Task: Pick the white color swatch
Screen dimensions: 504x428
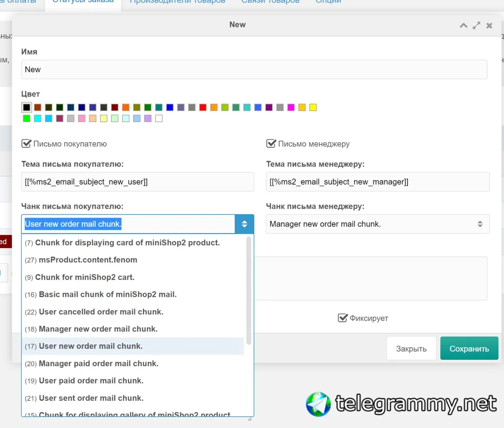Action: (159, 119)
